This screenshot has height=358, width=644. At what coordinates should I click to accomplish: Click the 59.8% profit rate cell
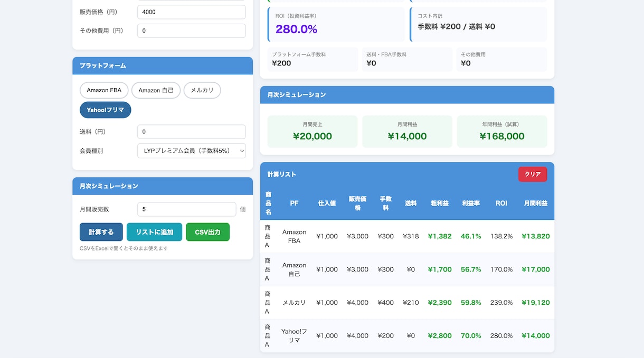pyautogui.click(x=471, y=303)
